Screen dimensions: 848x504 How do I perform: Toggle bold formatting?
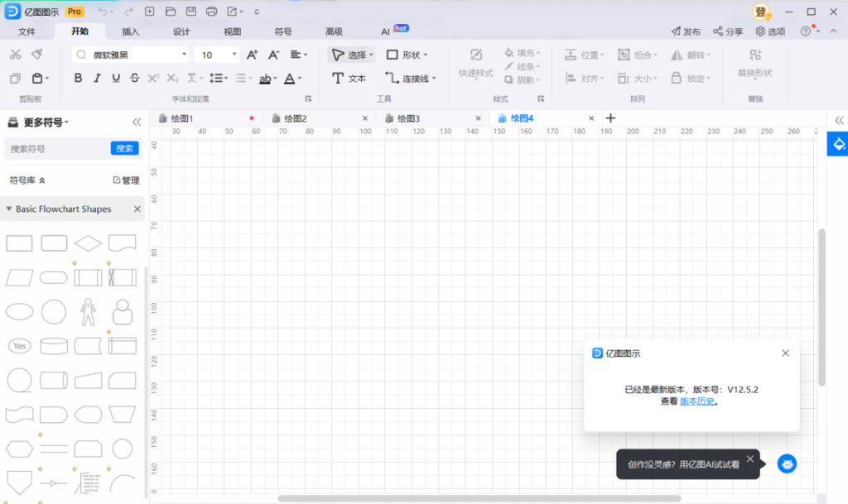point(78,79)
